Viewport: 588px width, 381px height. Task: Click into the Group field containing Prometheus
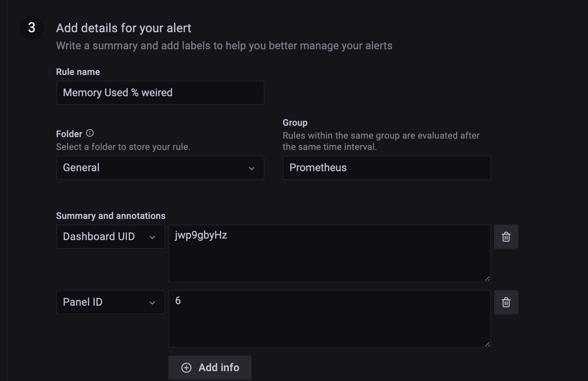coord(386,168)
